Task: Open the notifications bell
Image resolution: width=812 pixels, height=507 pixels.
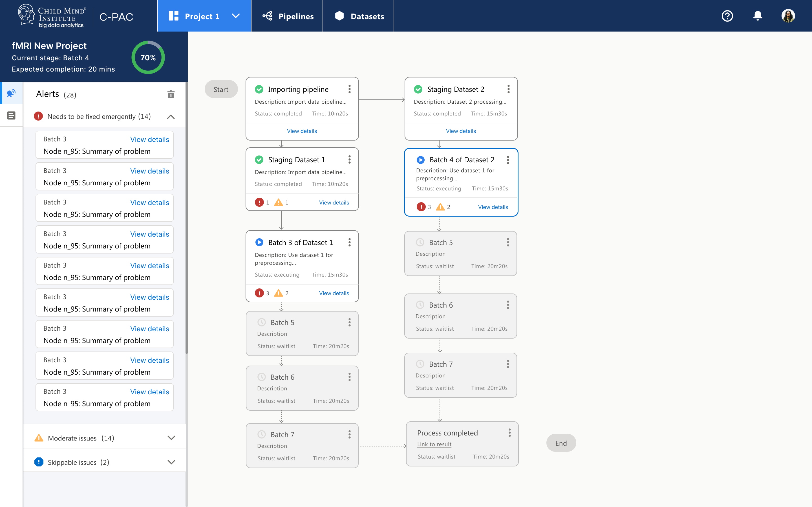Action: click(x=758, y=16)
